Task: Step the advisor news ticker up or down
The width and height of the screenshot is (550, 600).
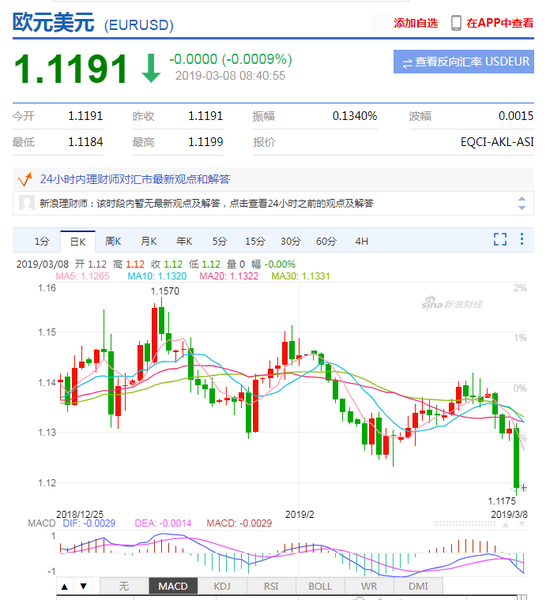Action: pos(522,203)
